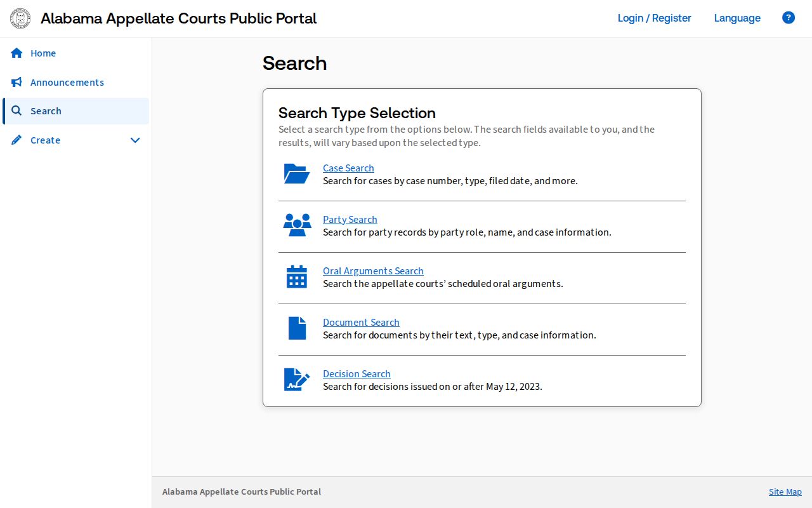Click text 'Search the appellate courts' scheduled oral arguments.'
812x508 pixels.
click(x=443, y=284)
